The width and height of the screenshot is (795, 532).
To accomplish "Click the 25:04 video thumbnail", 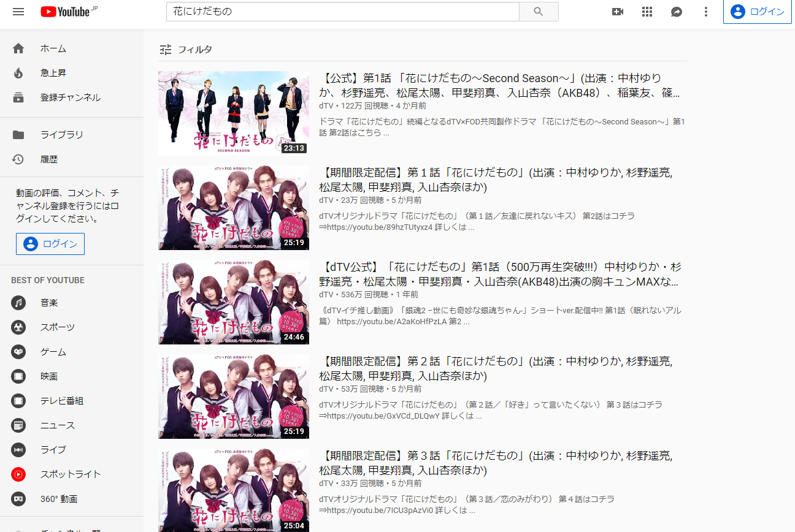I will tap(234, 490).
